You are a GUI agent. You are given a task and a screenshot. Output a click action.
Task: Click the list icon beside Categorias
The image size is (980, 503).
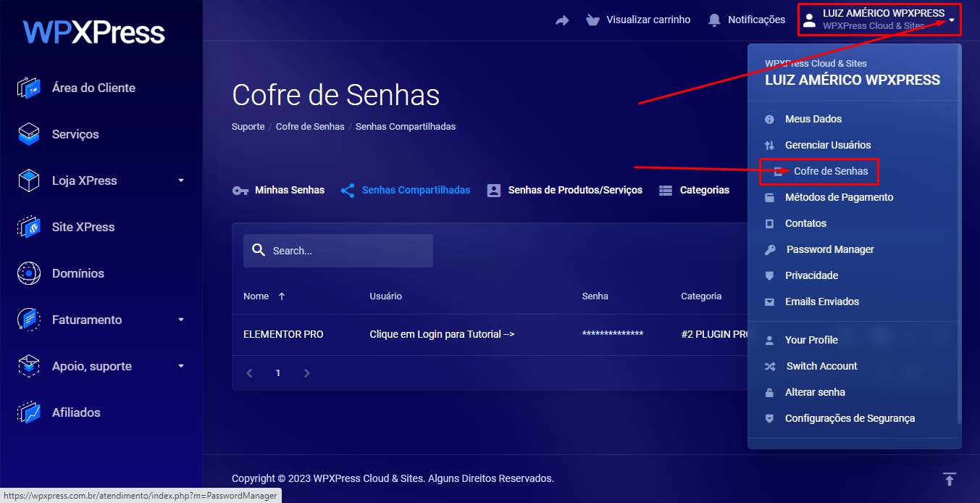[666, 191]
